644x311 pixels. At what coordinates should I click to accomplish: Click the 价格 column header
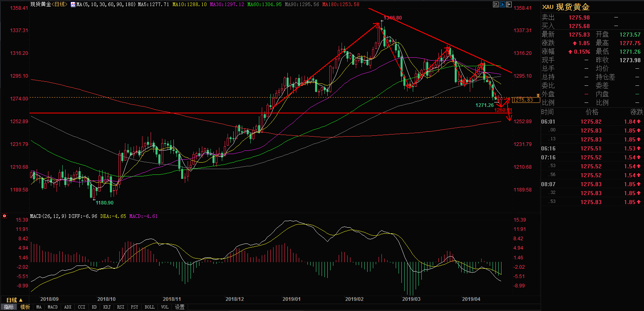click(592, 112)
